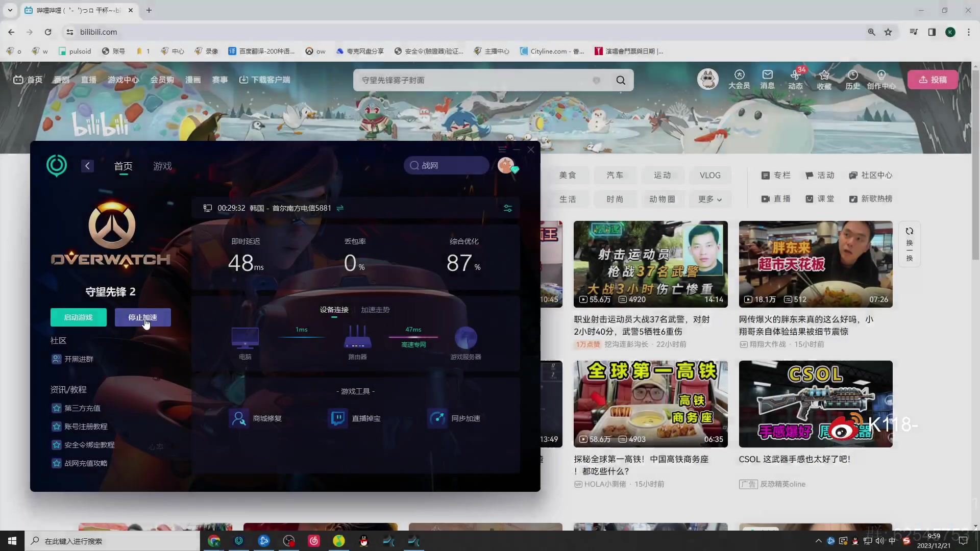
Task: Click the 游戏服务器 game server globe icon
Action: pyautogui.click(x=465, y=338)
